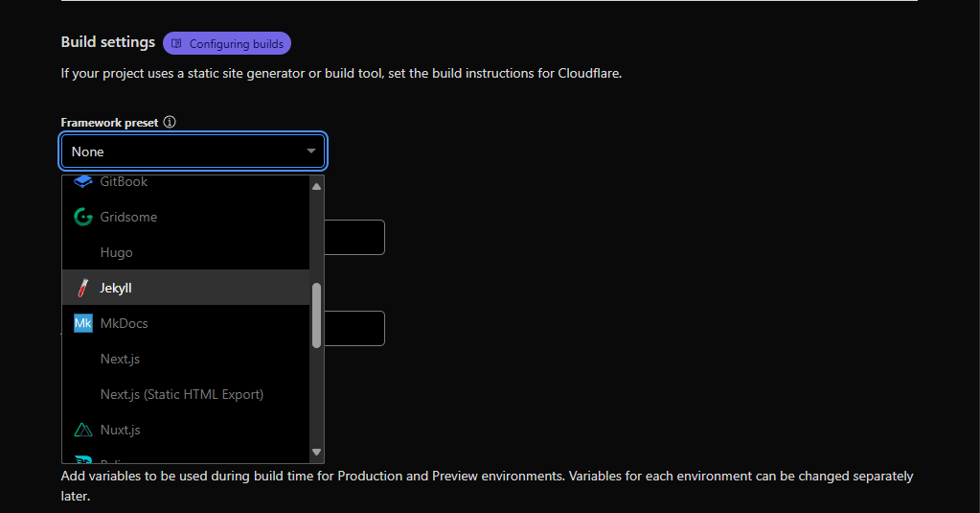
Task: Click the book icon in Configuring builds badge
Action: coord(176,44)
